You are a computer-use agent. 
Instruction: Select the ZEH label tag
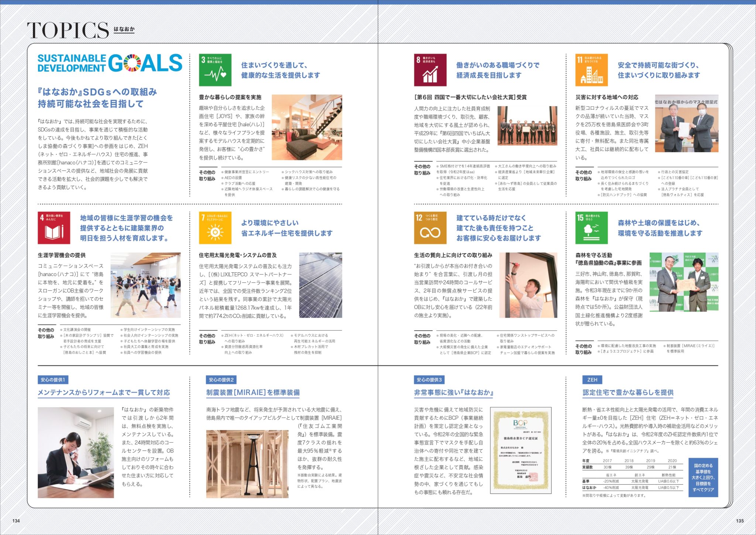[x=592, y=380]
